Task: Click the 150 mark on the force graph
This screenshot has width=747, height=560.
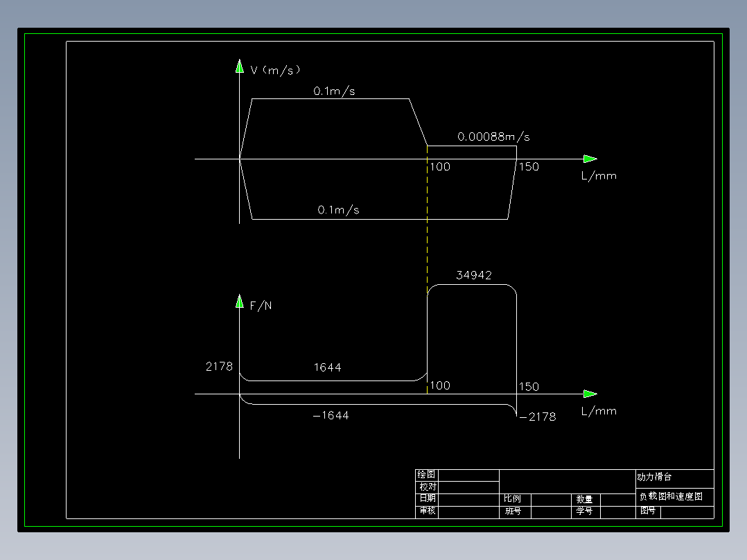Action: tap(529, 387)
